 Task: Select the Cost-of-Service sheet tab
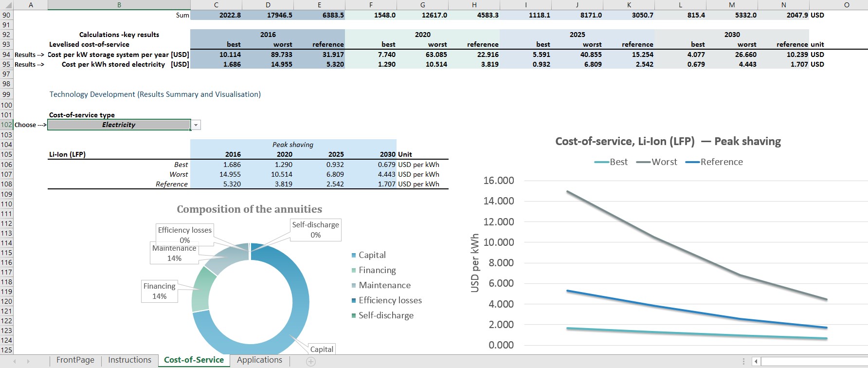pyautogui.click(x=194, y=360)
